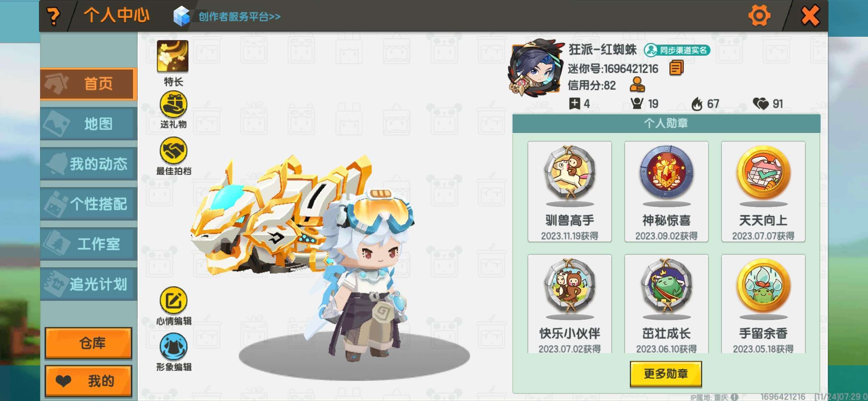Screen dimensions: 868x401
Task: Click the 更多勋章 button
Action: [666, 374]
